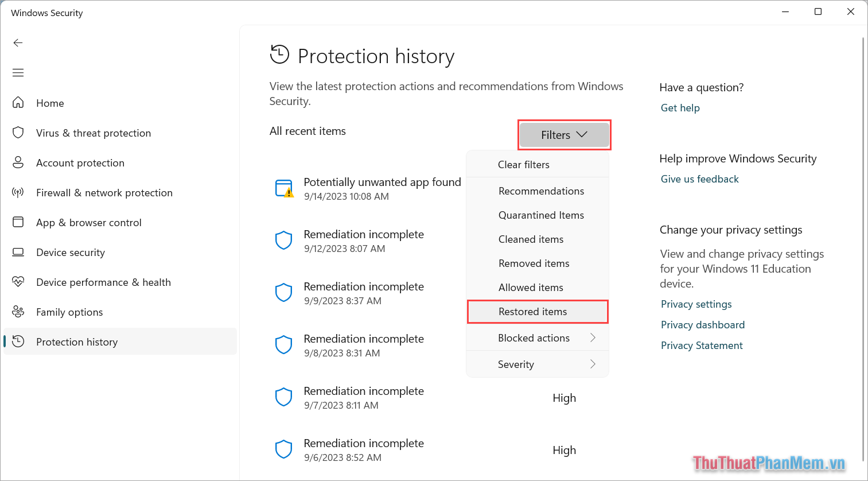Open the Virus & threat protection shield icon
Screen dimensions: 868x481
point(18,133)
